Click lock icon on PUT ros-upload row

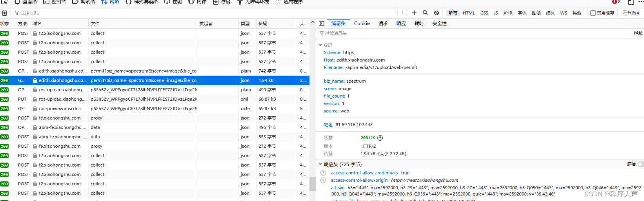tap(35, 99)
